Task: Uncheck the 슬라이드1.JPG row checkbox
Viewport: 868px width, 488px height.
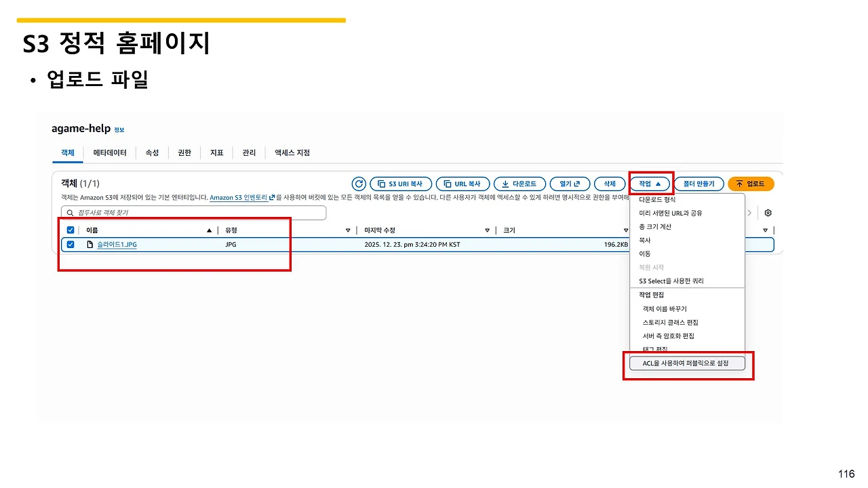Action: point(70,245)
